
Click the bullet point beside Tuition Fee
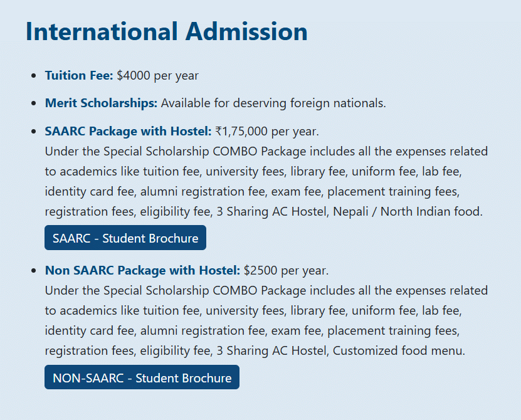[33, 76]
